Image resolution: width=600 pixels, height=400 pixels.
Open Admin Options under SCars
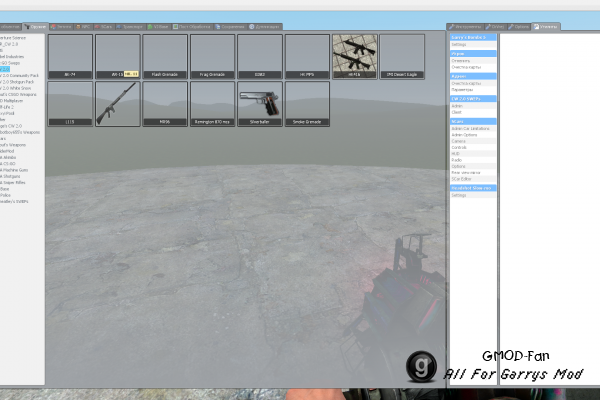[473, 135]
